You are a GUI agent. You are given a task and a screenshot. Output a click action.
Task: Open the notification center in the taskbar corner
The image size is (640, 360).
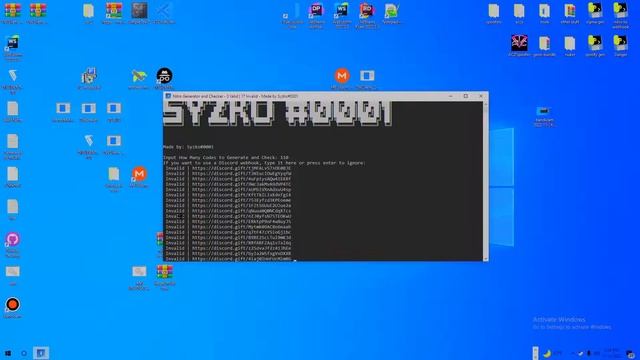pos(631,353)
